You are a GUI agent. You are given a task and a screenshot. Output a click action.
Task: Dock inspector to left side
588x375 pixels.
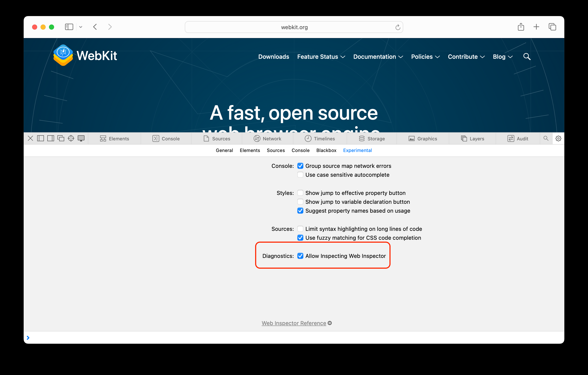point(41,138)
